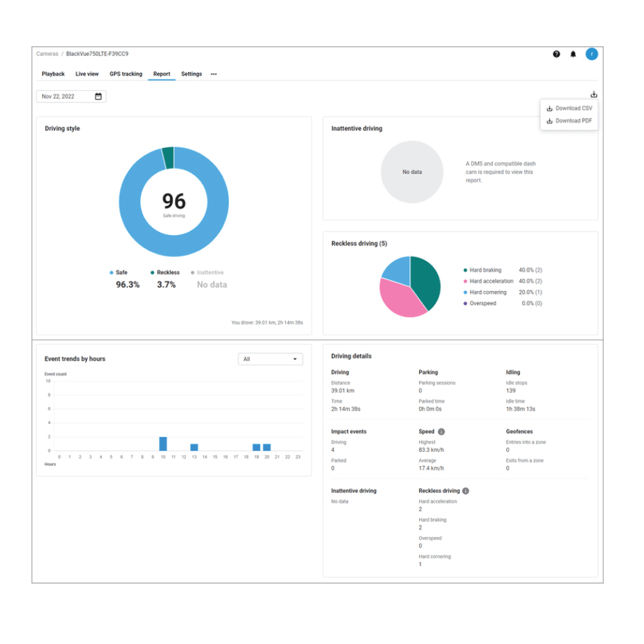Navigate to Cameras breadcrumb link
The image size is (644, 644).
pos(47,54)
